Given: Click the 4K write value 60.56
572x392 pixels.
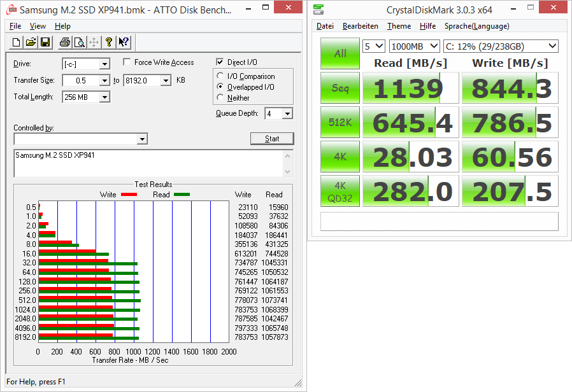Looking at the screenshot, I should [x=510, y=157].
